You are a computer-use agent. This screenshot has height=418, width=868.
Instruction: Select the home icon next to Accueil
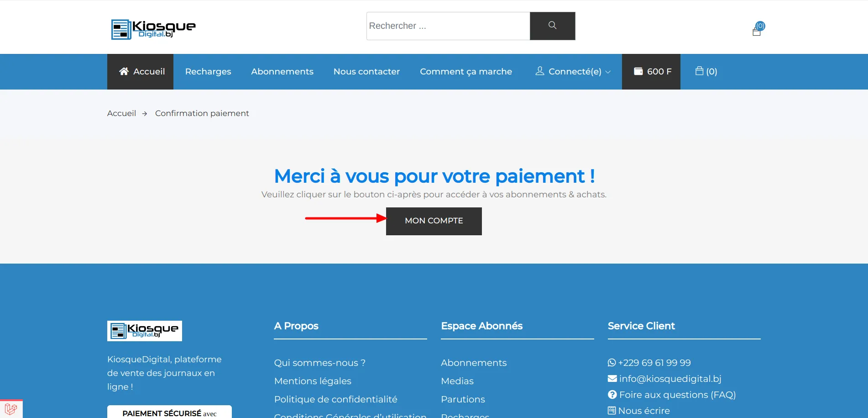click(124, 71)
